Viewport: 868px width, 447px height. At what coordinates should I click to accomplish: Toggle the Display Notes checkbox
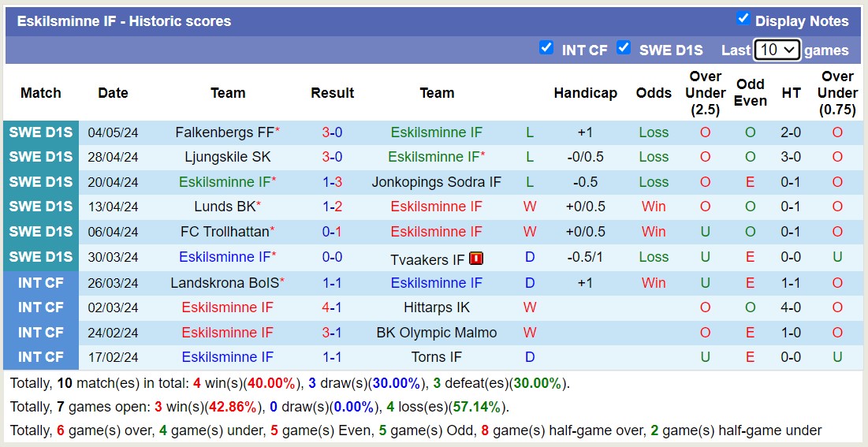tap(743, 18)
